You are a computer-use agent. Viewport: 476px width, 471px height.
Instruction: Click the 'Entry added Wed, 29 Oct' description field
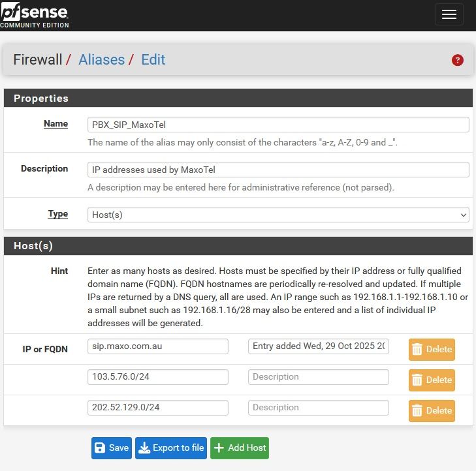point(319,346)
